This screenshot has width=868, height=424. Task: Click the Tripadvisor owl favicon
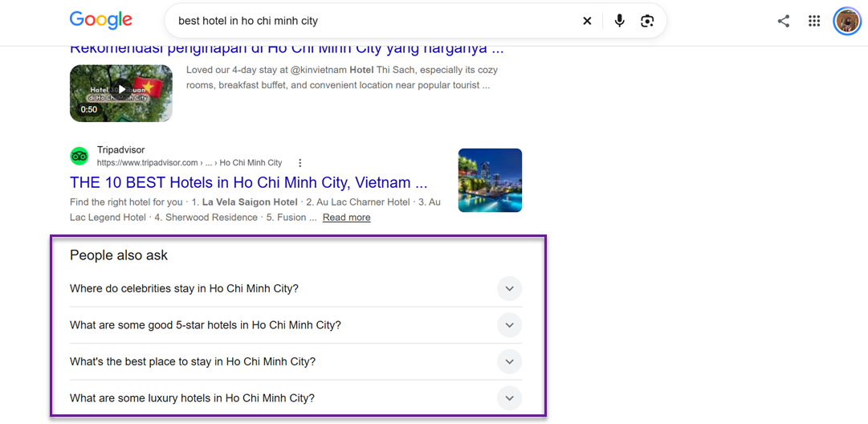pos(79,156)
